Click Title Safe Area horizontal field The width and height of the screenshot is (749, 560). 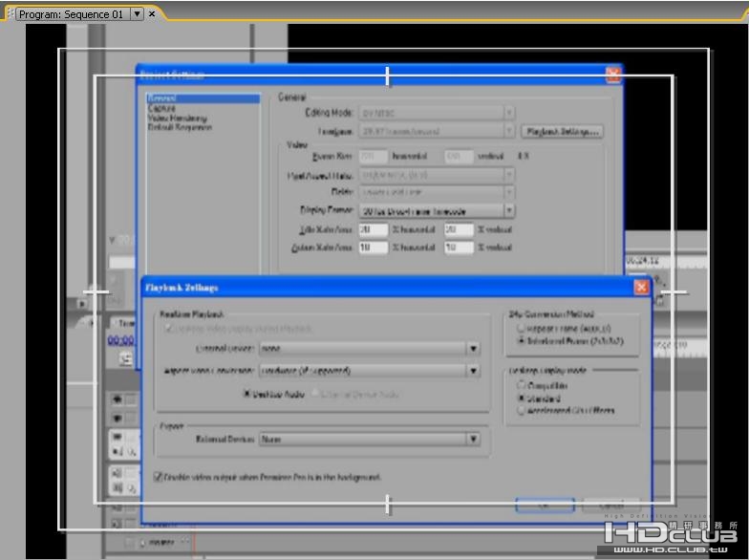point(373,229)
